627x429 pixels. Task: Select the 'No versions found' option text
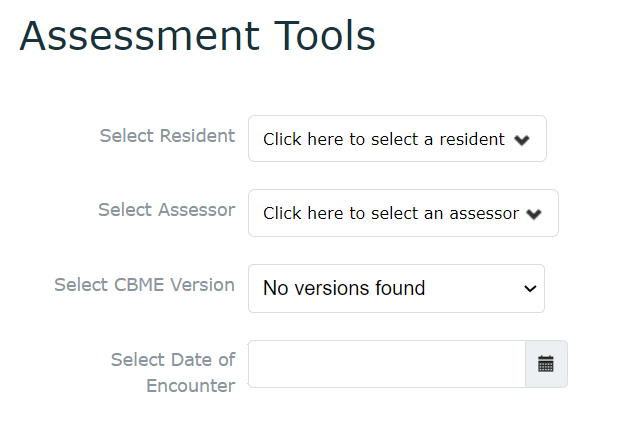click(344, 288)
